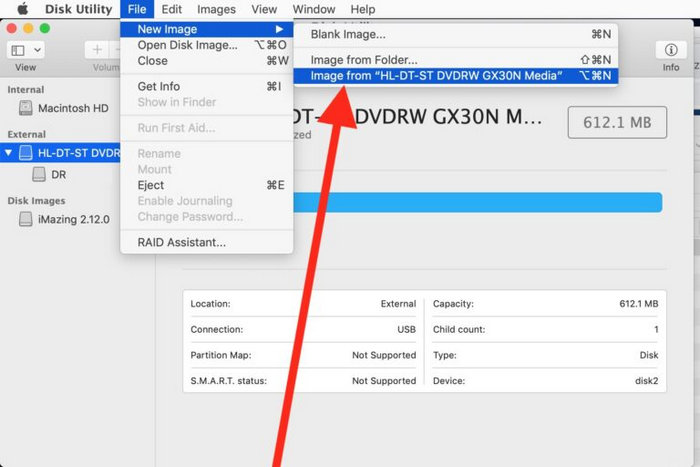Select the DR volume in sidebar
The image size is (700, 467).
(50, 175)
